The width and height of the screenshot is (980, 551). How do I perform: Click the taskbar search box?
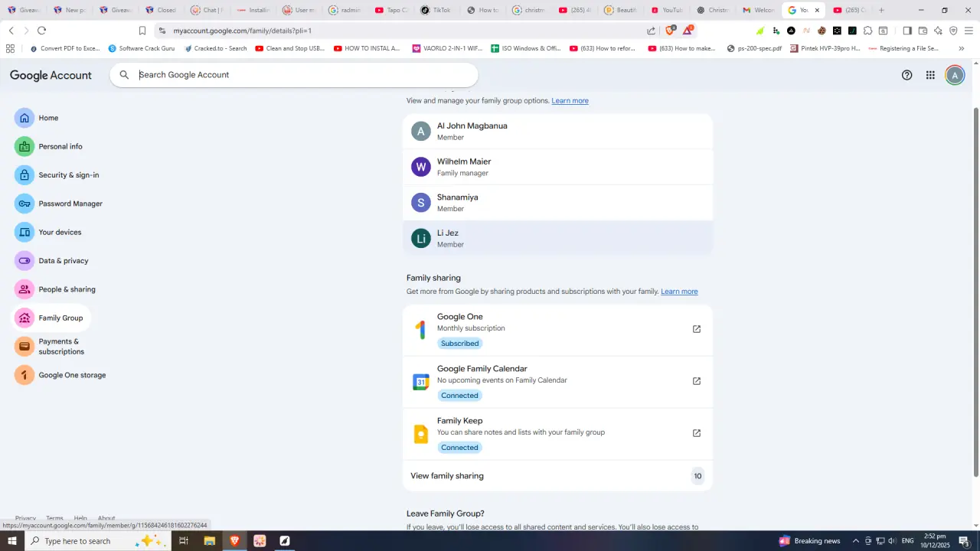(x=96, y=541)
